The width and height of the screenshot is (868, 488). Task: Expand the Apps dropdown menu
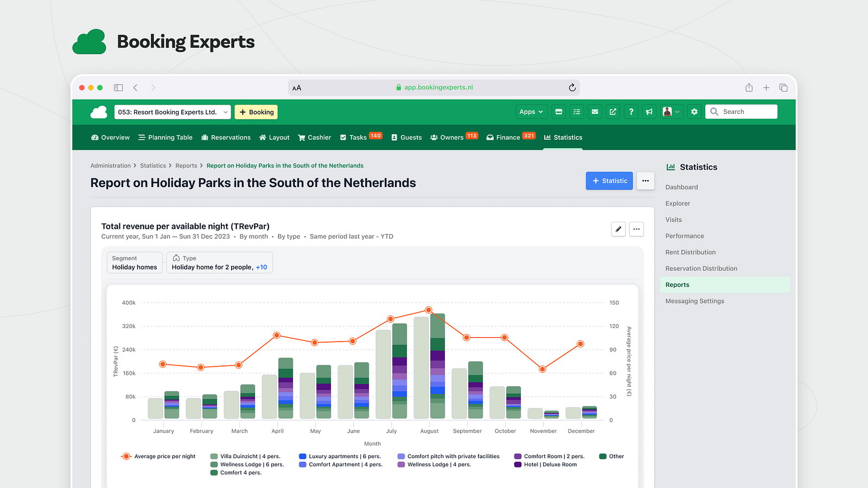click(531, 112)
